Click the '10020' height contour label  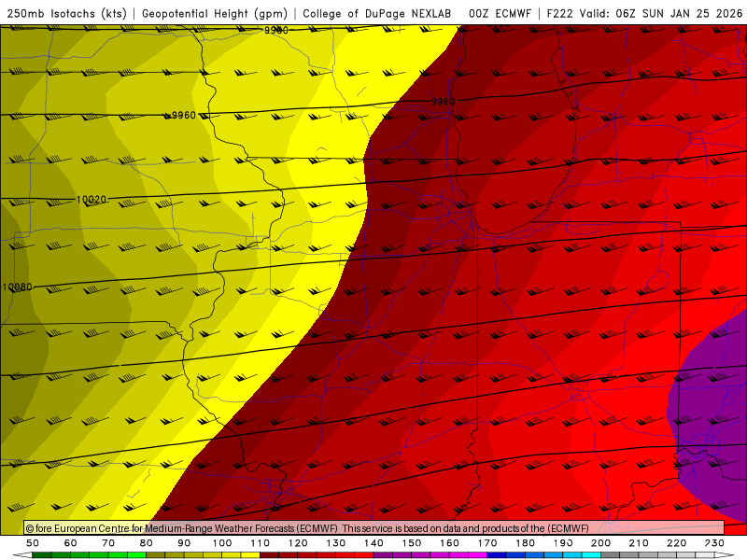91,200
